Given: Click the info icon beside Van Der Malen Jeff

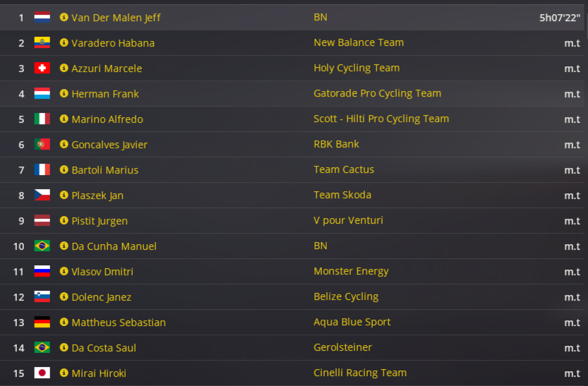Looking at the screenshot, I should click(64, 17).
